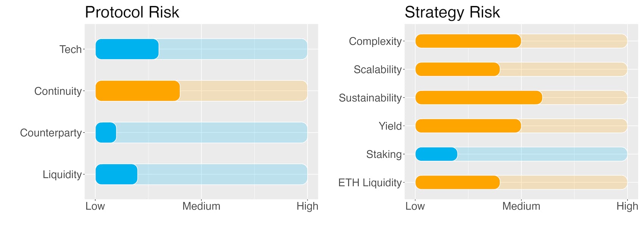Click the blue Tech risk bar fill
This screenshot has height=232, width=644.
127,49
